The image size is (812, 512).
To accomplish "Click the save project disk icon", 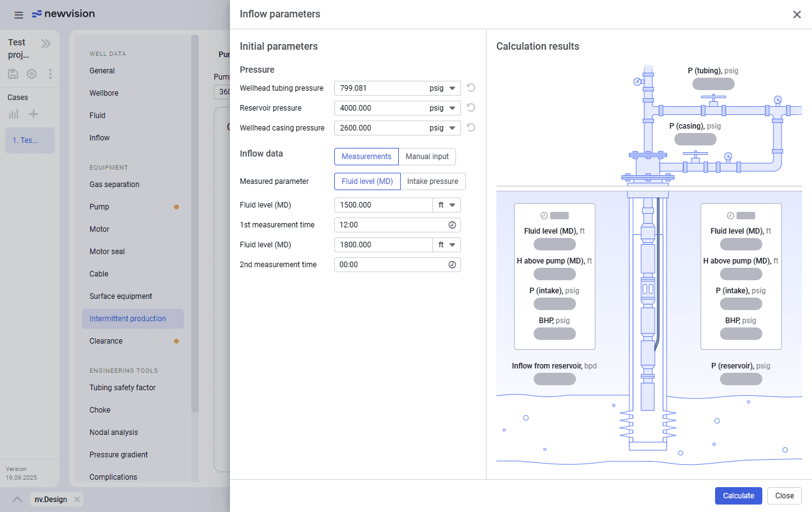I will tap(13, 74).
